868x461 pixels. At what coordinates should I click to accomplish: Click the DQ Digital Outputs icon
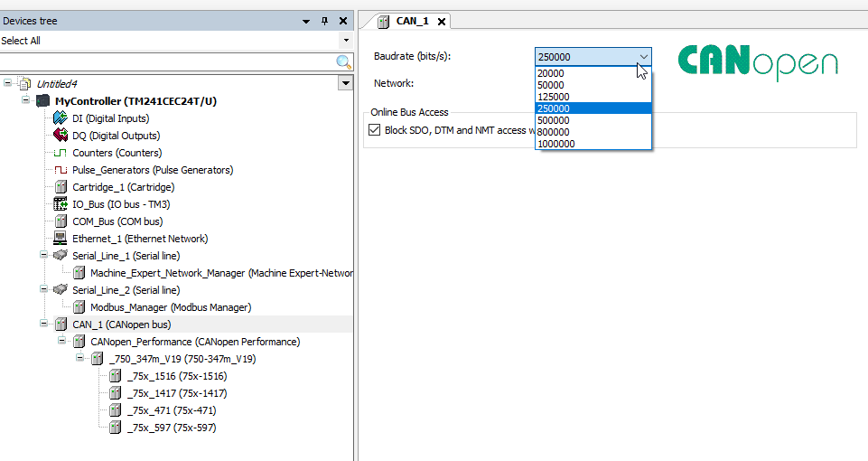pos(61,136)
